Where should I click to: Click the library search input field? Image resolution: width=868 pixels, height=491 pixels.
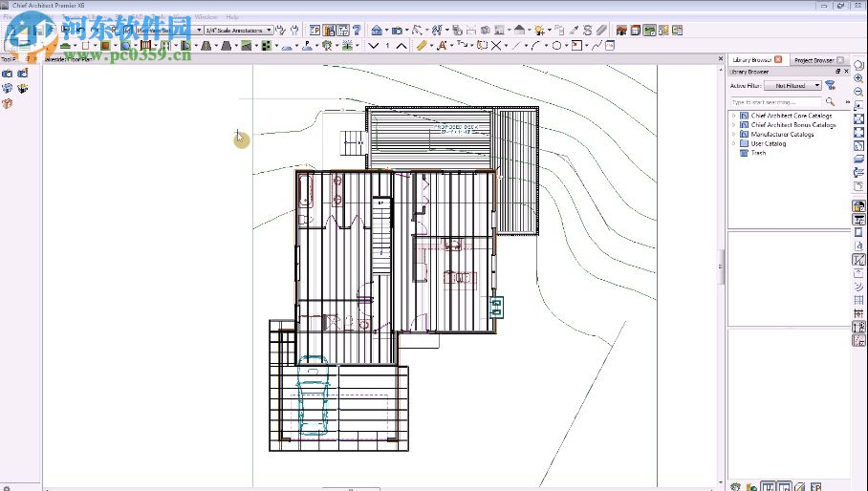[776, 102]
